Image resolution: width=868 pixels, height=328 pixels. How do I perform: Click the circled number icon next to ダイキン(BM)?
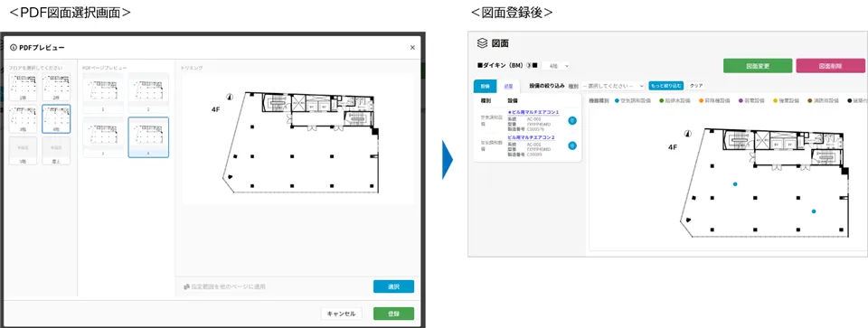click(x=529, y=66)
